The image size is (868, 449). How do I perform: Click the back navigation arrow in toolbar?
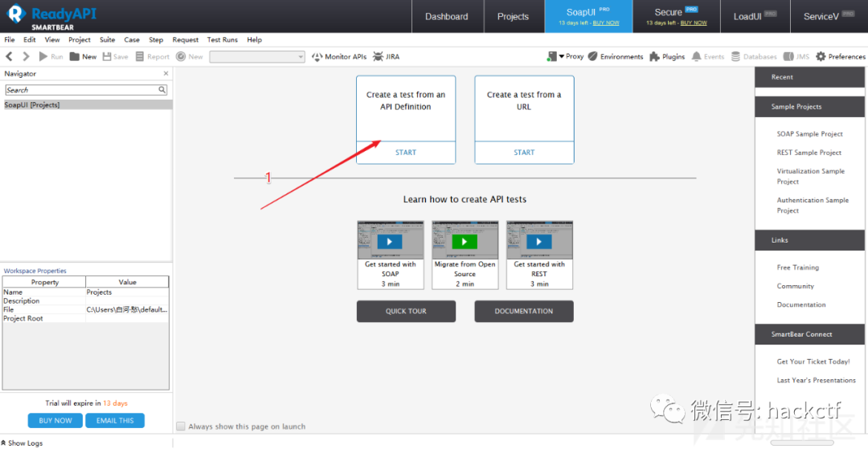point(9,56)
